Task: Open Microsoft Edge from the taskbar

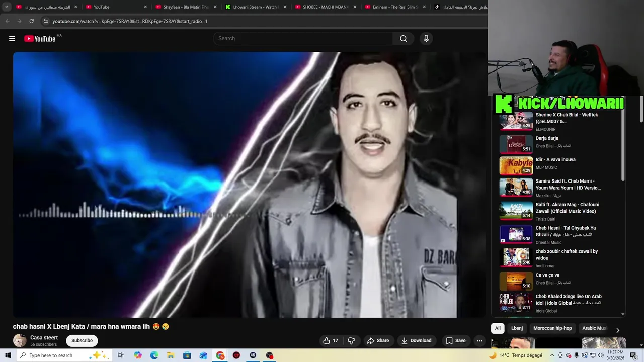Action: click(154, 355)
